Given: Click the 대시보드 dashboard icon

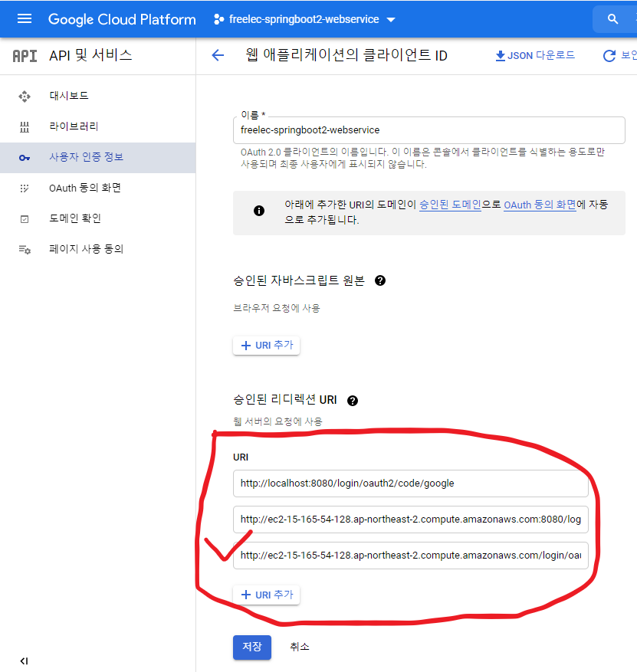Looking at the screenshot, I should click(25, 96).
